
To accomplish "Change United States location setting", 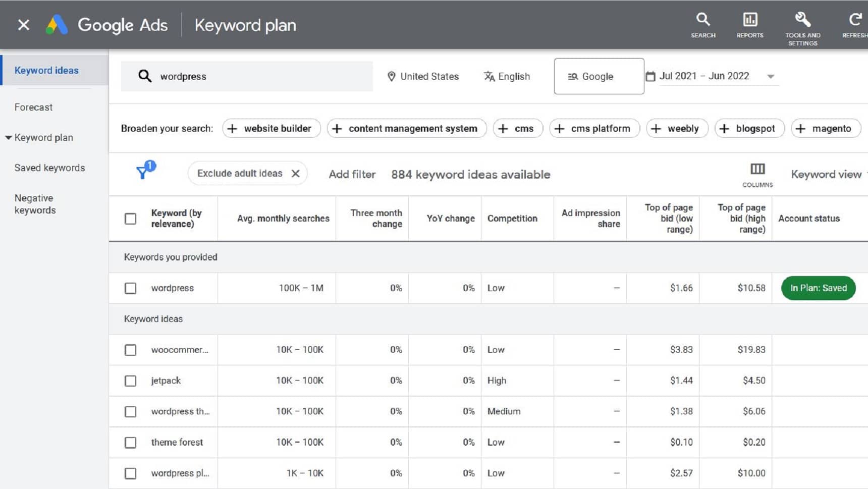I will [423, 76].
